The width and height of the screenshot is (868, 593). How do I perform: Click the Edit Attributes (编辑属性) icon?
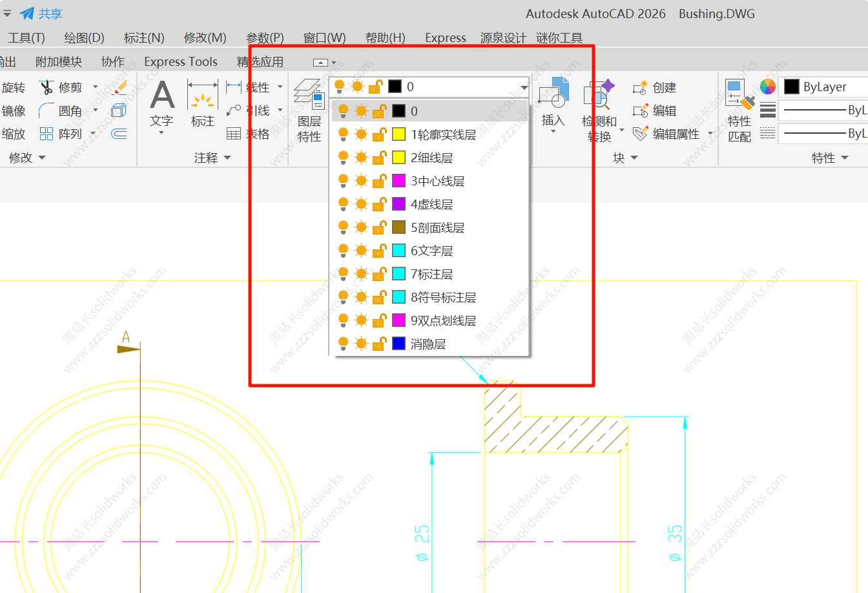tap(640, 134)
